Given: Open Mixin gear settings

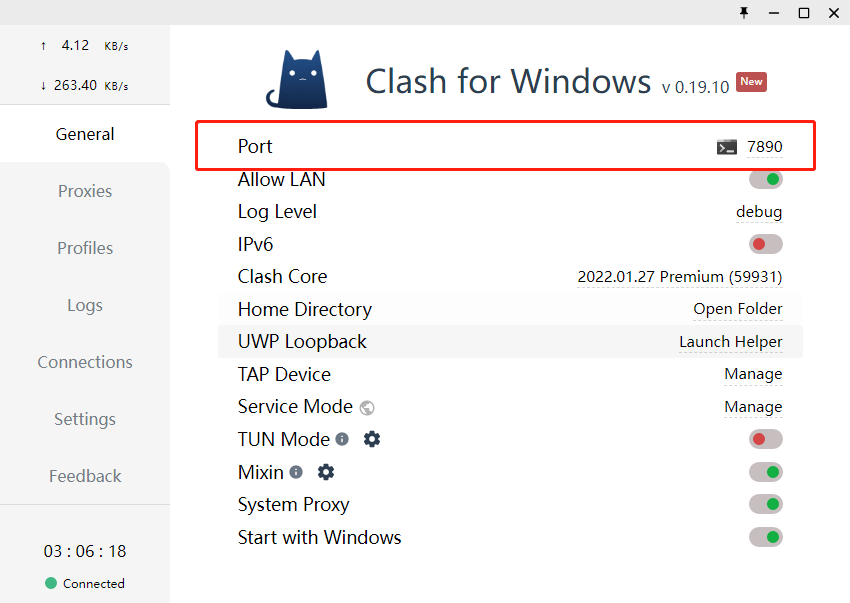Looking at the screenshot, I should (x=326, y=472).
